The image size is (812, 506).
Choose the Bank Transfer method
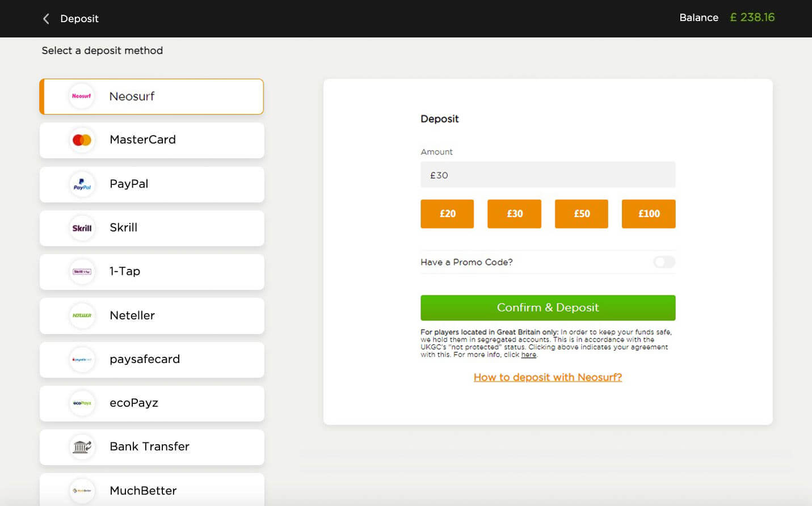pos(152,447)
